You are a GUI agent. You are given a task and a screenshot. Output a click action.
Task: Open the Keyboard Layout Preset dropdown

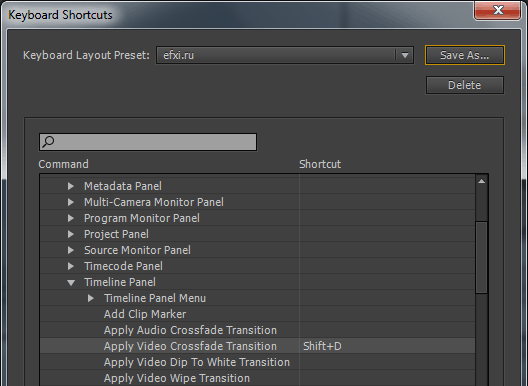(x=285, y=55)
